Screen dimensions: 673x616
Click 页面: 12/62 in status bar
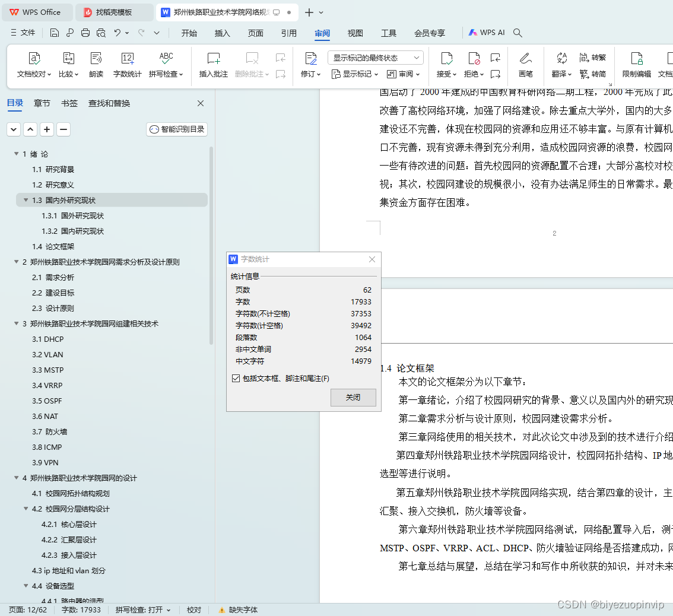click(28, 610)
